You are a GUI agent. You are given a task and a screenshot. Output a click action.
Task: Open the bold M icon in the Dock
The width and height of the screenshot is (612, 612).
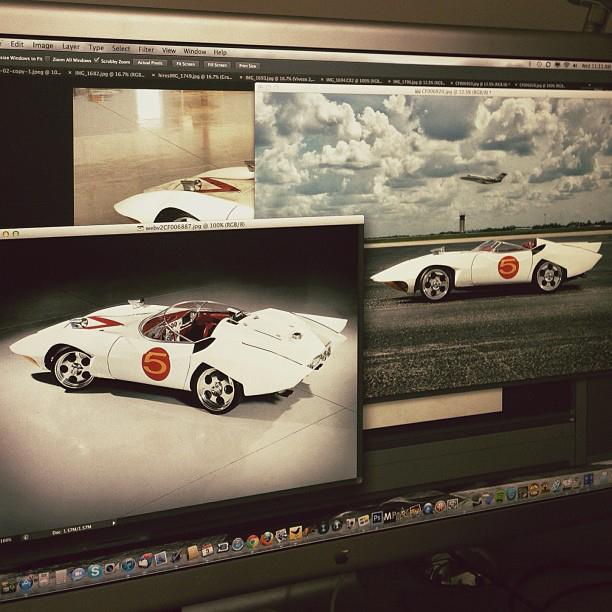tap(390, 516)
